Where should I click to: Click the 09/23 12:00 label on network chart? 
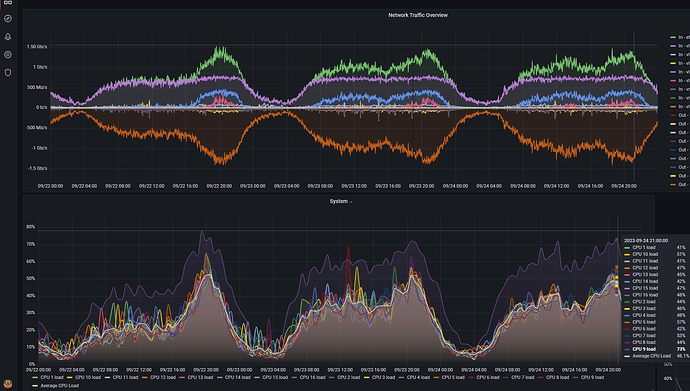(x=354, y=186)
